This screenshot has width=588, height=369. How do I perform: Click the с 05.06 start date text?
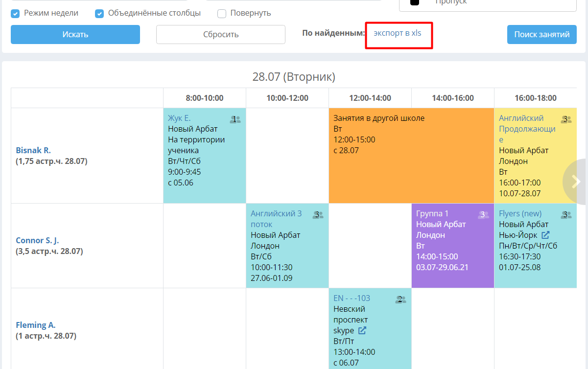(181, 183)
